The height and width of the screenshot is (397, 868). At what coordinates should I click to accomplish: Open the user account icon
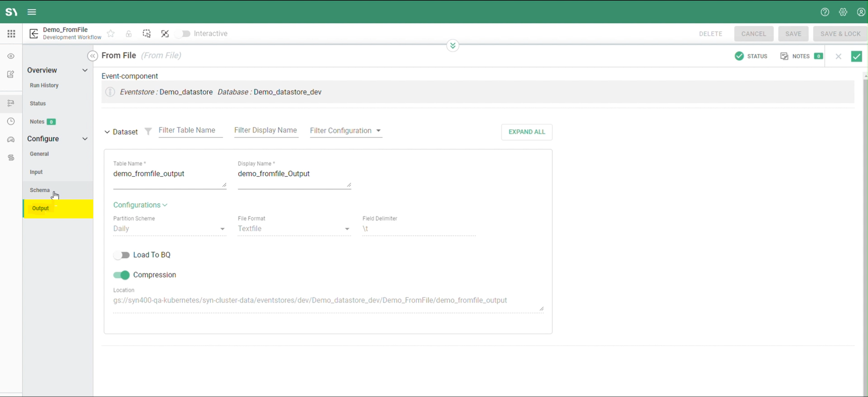(x=861, y=12)
